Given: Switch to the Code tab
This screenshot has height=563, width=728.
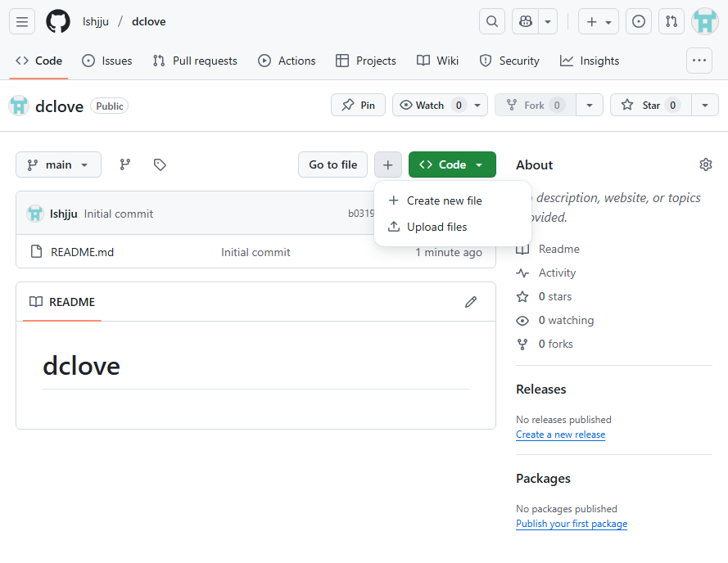Looking at the screenshot, I should 39,61.
